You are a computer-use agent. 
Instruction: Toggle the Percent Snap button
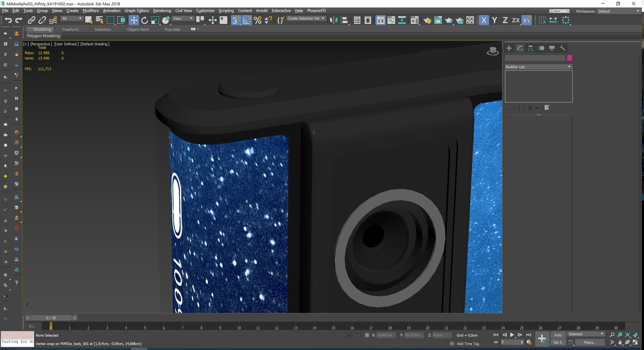click(x=258, y=20)
